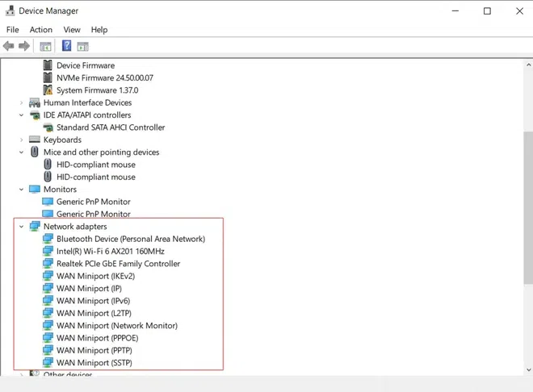Click the vertical scrollbar thumb
The width and height of the screenshot is (533, 392).
528,207
